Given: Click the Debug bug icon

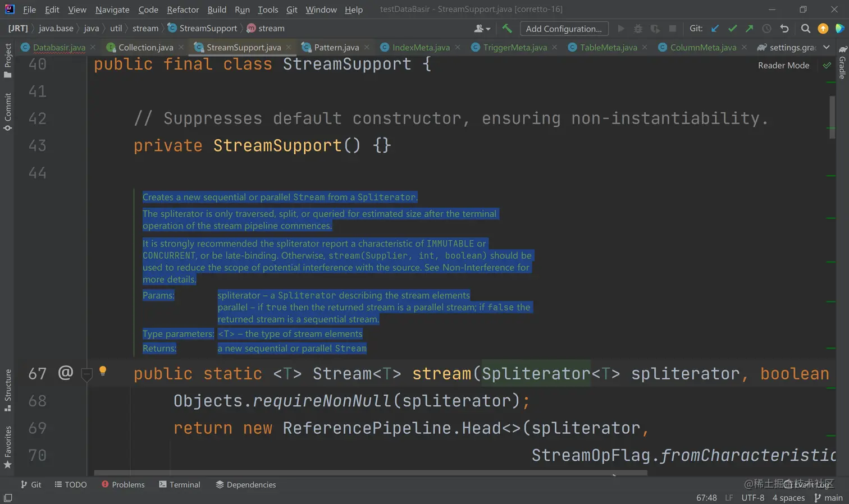Looking at the screenshot, I should [x=638, y=28].
